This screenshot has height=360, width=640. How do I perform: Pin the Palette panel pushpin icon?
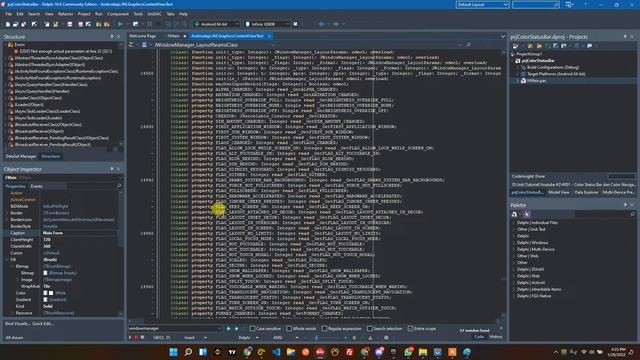click(625, 205)
